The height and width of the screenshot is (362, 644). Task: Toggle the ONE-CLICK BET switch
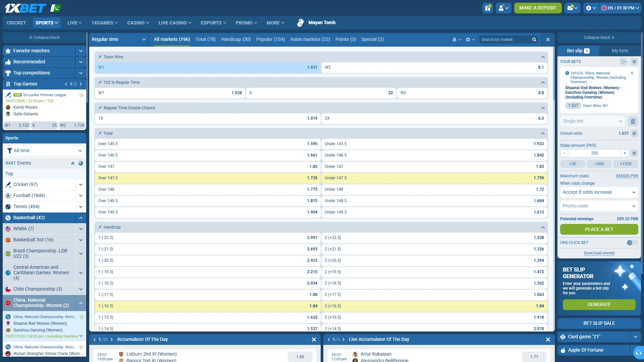(632, 243)
